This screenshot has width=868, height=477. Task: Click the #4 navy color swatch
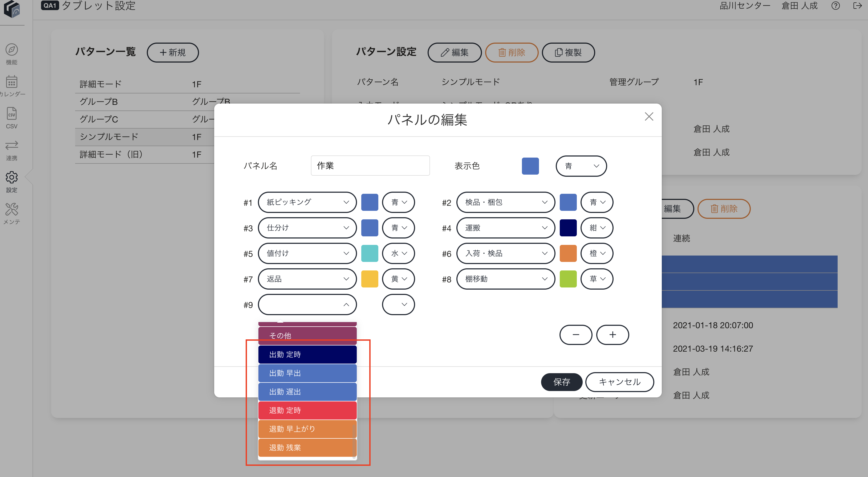568,228
